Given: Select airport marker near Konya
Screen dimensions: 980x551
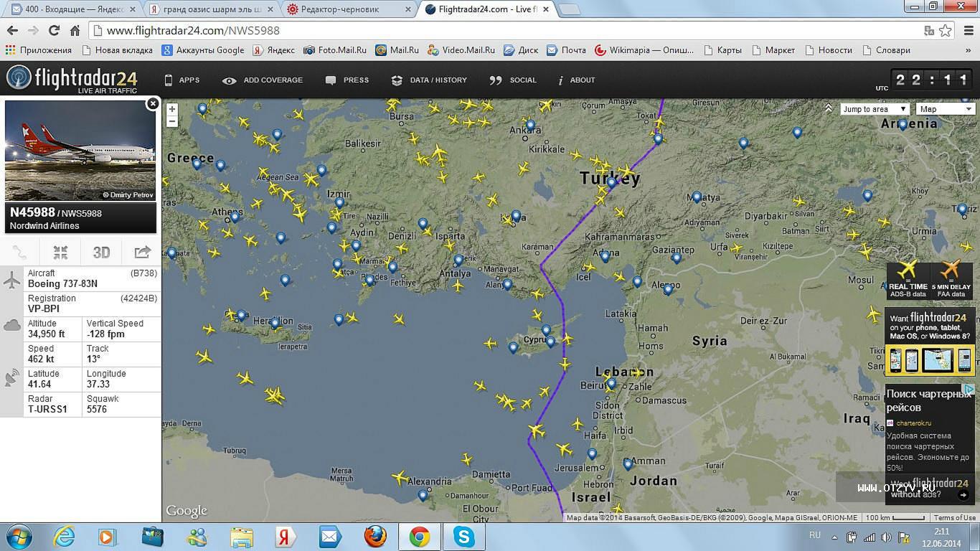Looking at the screenshot, I should tap(515, 216).
